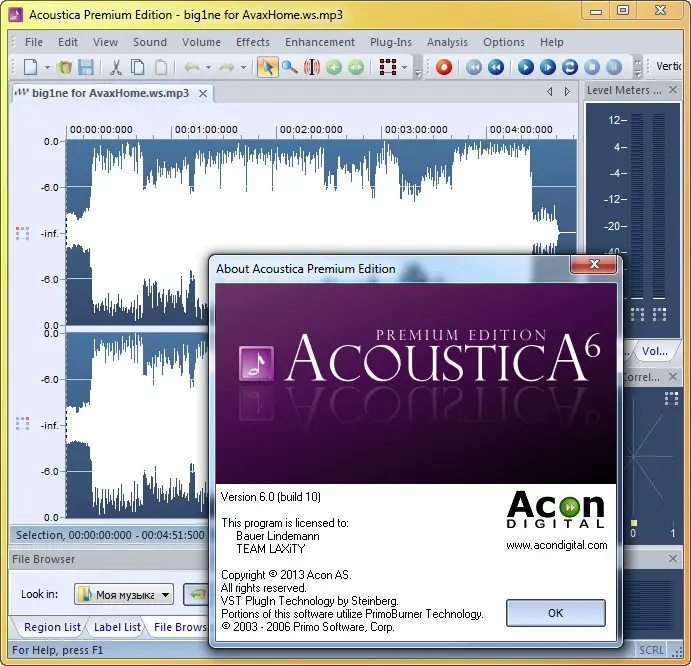The height and width of the screenshot is (666, 691).
Task: Click the dashed selection rectangle icon
Action: point(388,67)
